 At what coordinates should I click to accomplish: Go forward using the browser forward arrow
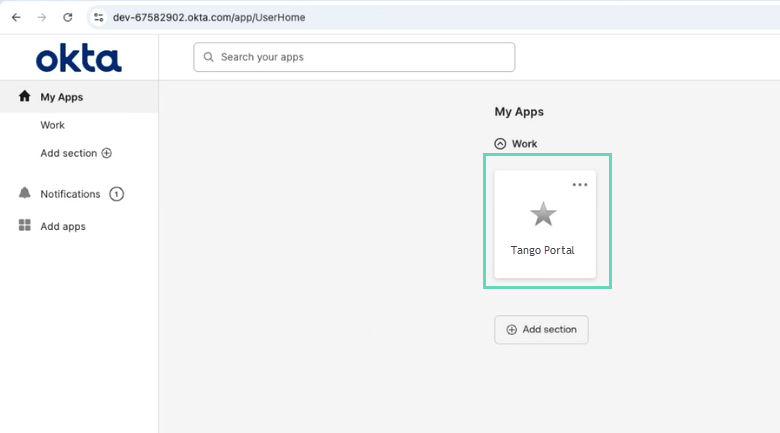(x=42, y=17)
